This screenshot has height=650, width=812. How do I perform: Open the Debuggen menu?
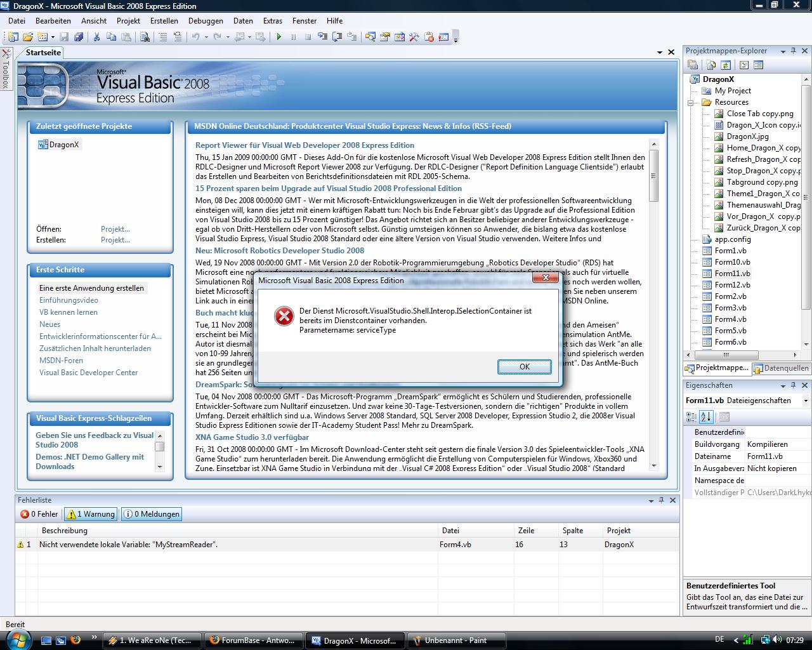pos(206,21)
